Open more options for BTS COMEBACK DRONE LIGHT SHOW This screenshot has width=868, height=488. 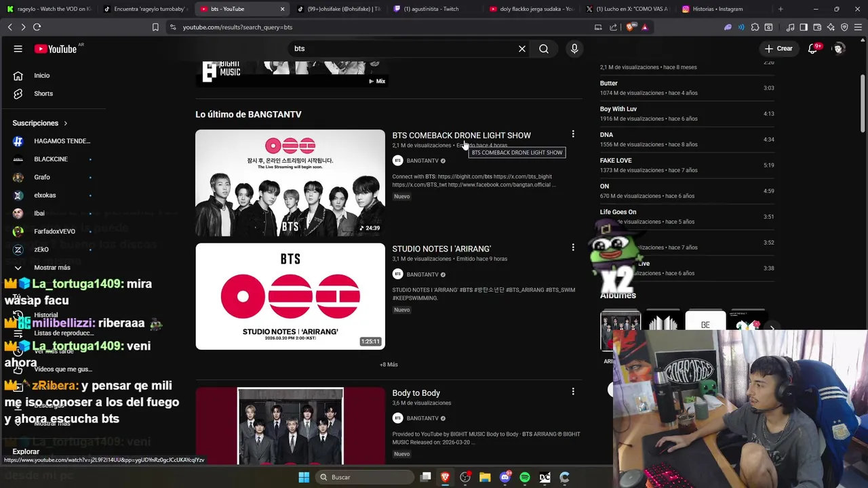point(573,134)
